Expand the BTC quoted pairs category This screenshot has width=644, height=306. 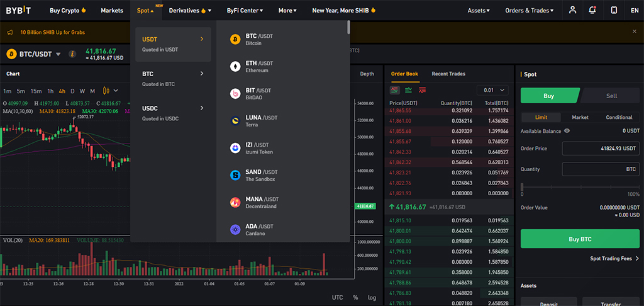tap(174, 79)
